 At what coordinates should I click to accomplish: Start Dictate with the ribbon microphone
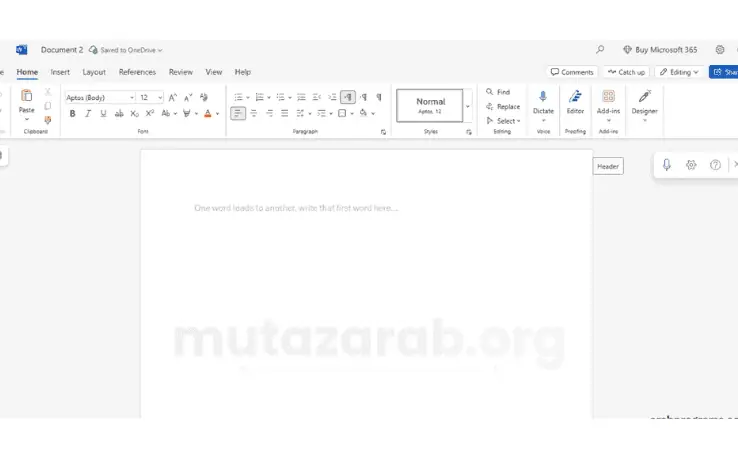[x=543, y=97]
